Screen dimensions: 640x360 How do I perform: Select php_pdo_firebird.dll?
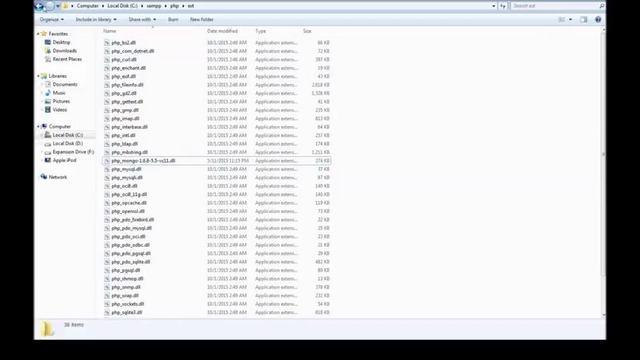(133, 220)
